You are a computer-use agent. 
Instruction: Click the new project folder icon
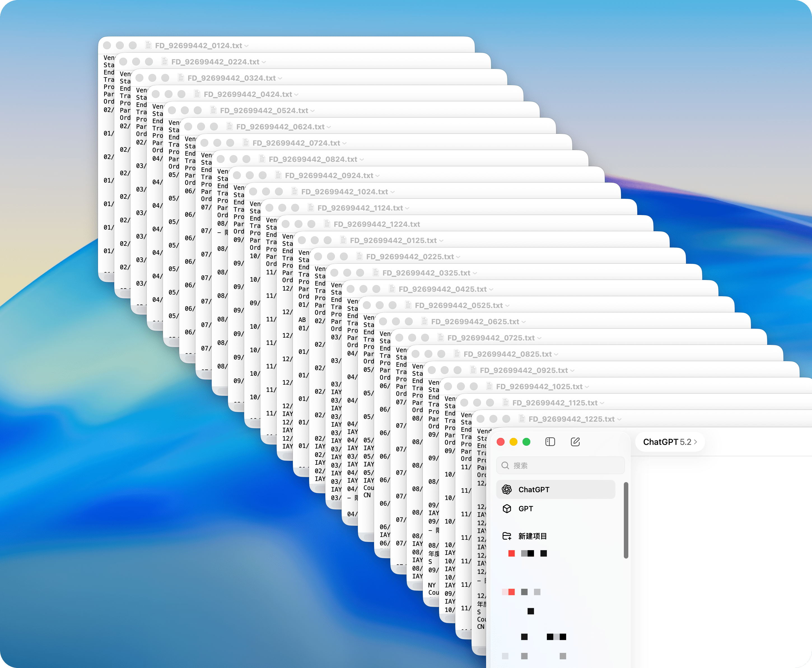507,536
